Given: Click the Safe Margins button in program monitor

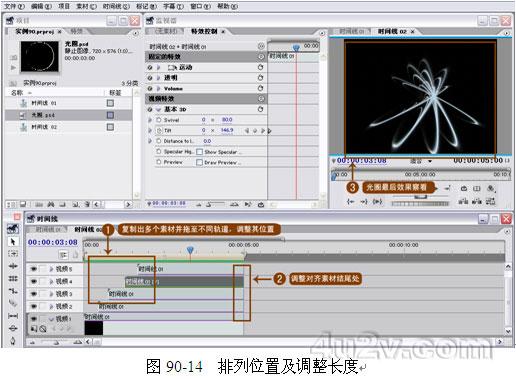Looking at the screenshot, I should [x=477, y=188].
